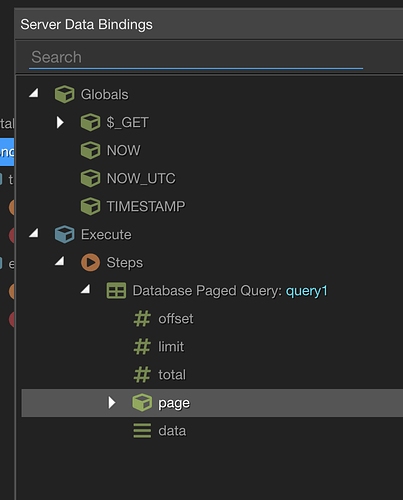Click the blue cube icon beside Execute
The height and width of the screenshot is (500, 403).
click(64, 234)
